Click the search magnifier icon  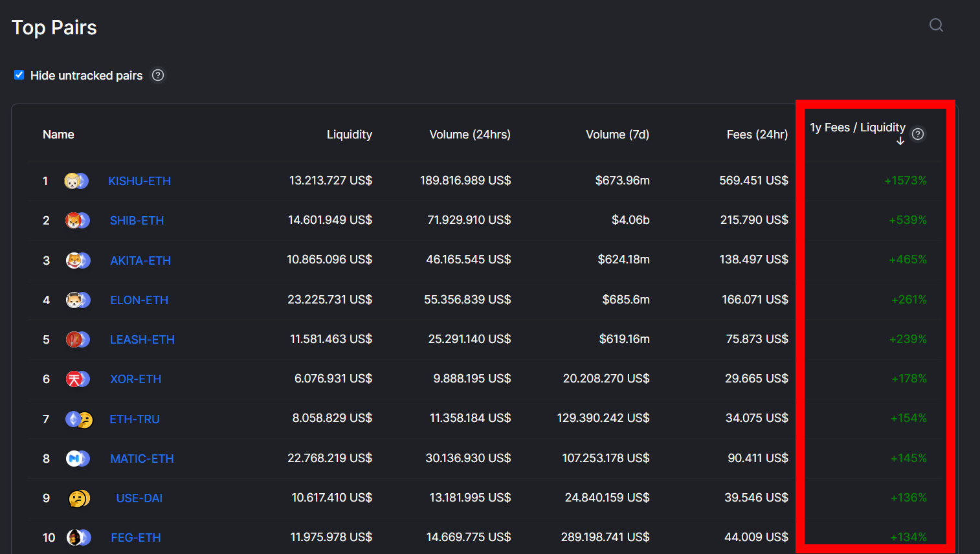tap(936, 25)
